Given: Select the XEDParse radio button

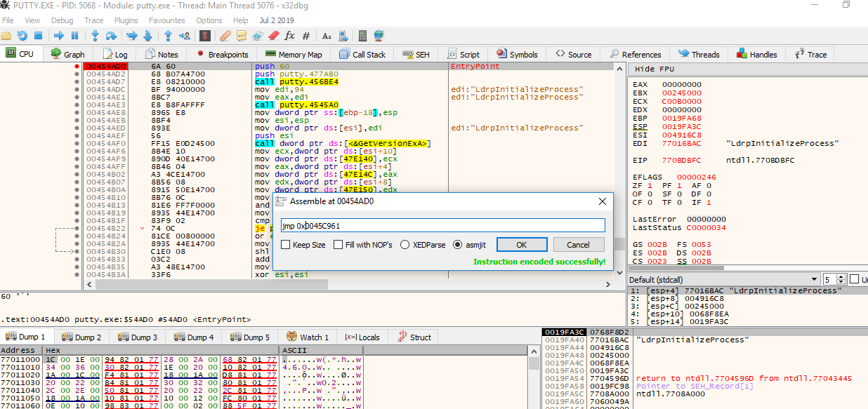Looking at the screenshot, I should click(x=405, y=245).
